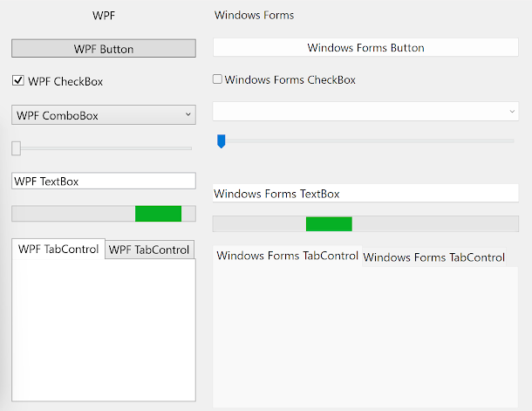The image size is (532, 411).
Task: Switch to the second WPF TabControl tab
Action: pyautogui.click(x=149, y=250)
